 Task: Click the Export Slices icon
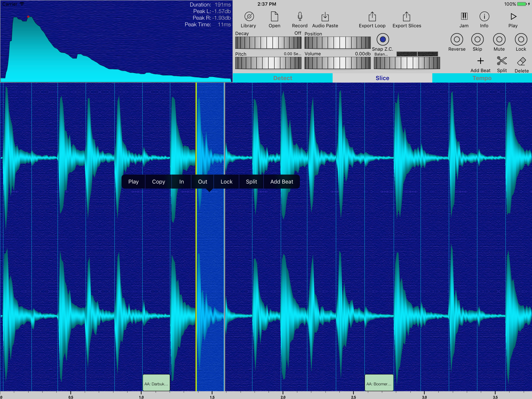tap(406, 17)
